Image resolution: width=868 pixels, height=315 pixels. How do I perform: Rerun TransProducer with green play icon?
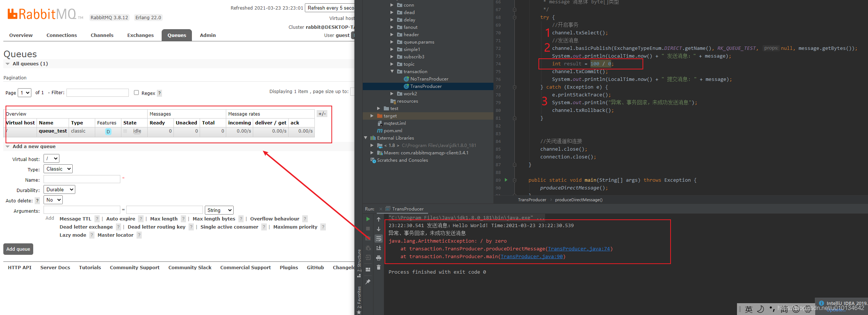(368, 219)
